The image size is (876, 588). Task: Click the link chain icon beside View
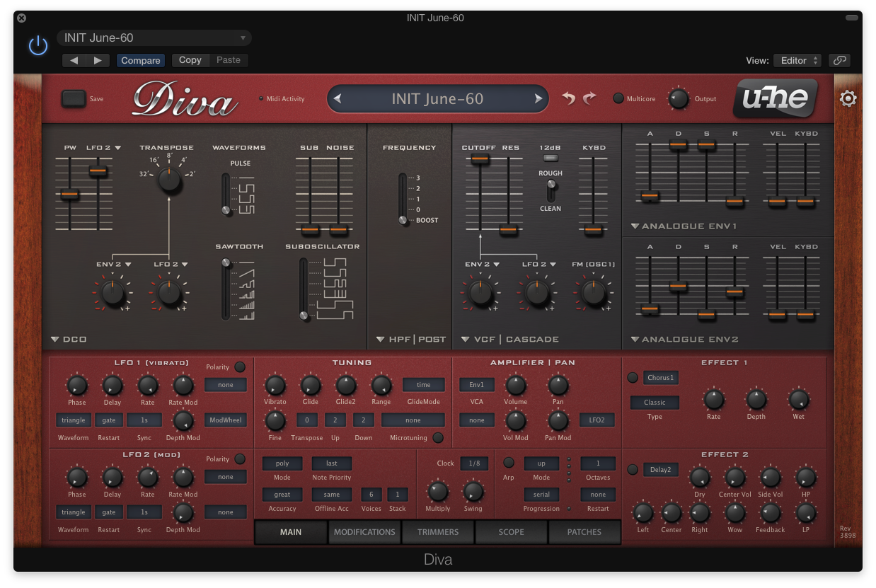point(840,60)
